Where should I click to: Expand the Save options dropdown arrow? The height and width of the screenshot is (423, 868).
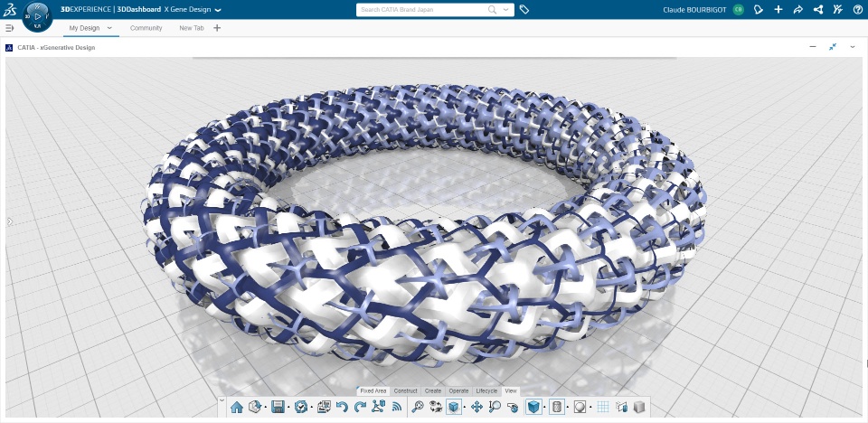coord(288,407)
